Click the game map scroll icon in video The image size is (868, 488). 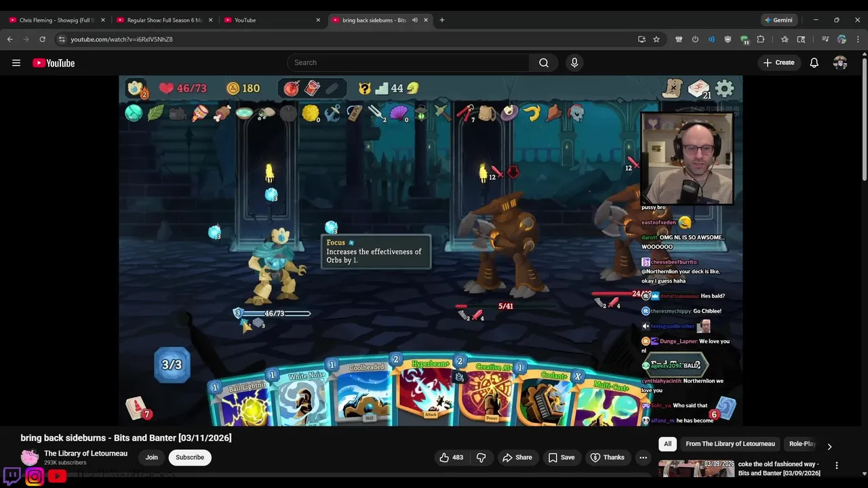[x=673, y=88]
